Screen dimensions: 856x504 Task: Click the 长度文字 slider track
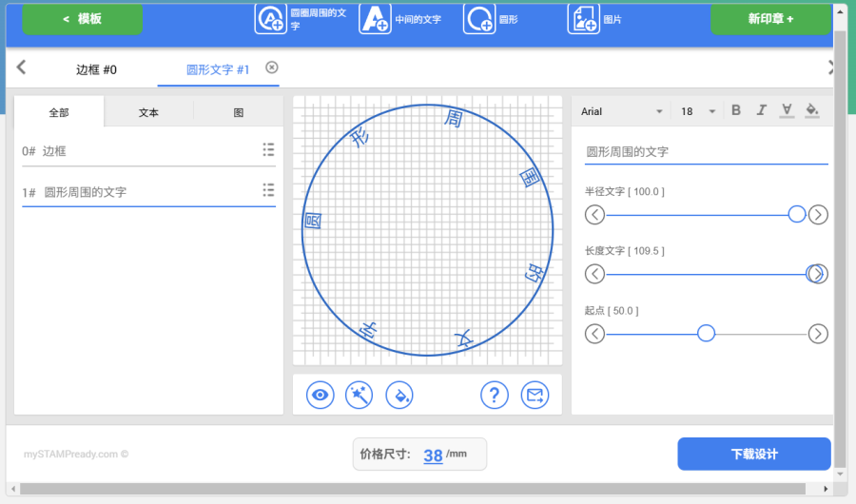(x=706, y=274)
